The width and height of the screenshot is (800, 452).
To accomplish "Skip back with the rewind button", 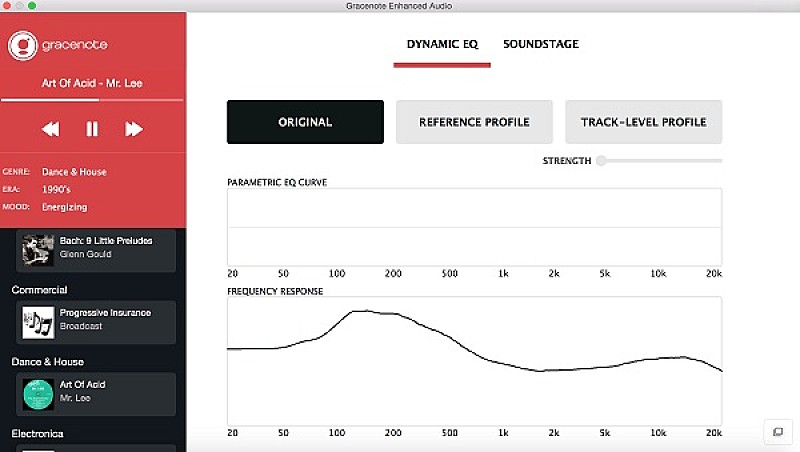I will click(50, 128).
